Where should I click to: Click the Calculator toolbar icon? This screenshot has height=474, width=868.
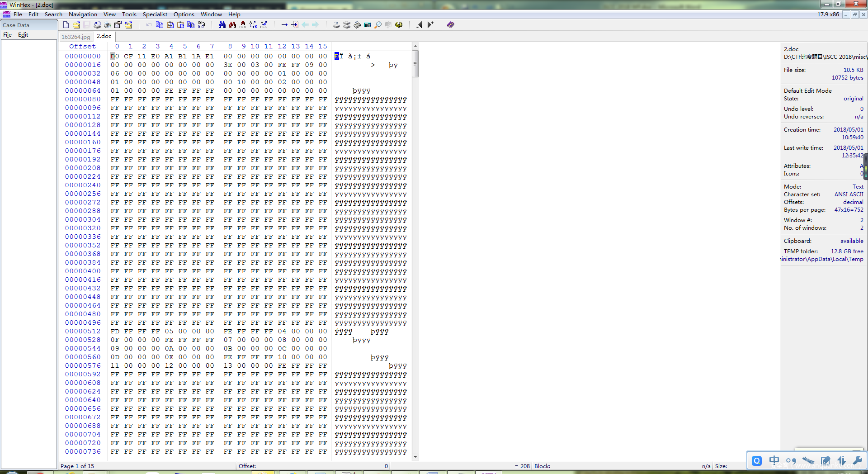(368, 25)
